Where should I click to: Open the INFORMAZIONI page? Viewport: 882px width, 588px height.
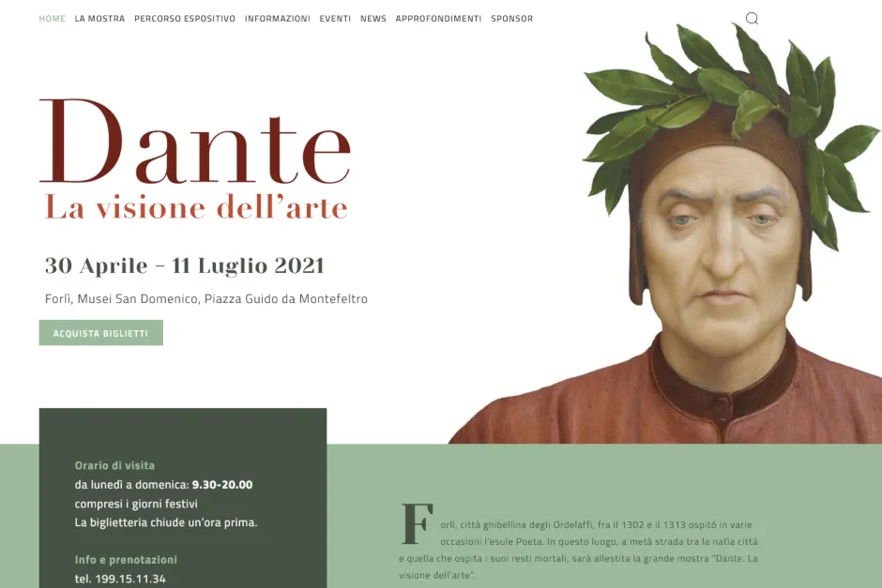[x=278, y=19]
